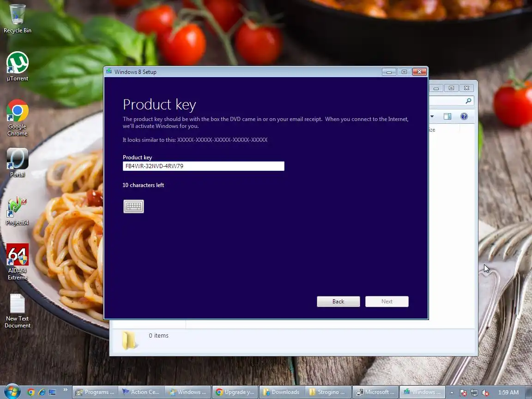Open the on-screen keyboard button
Screen dimensions: 532x399
[x=133, y=206]
